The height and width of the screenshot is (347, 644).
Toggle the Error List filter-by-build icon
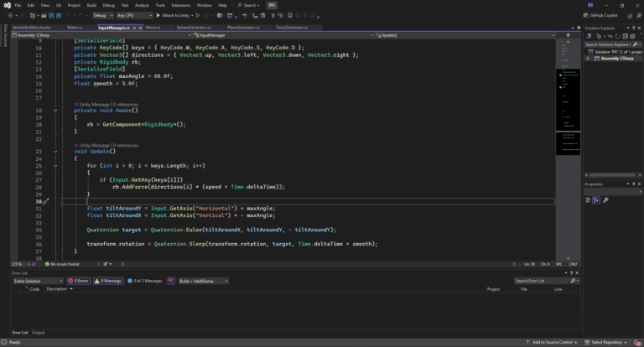[171, 281]
